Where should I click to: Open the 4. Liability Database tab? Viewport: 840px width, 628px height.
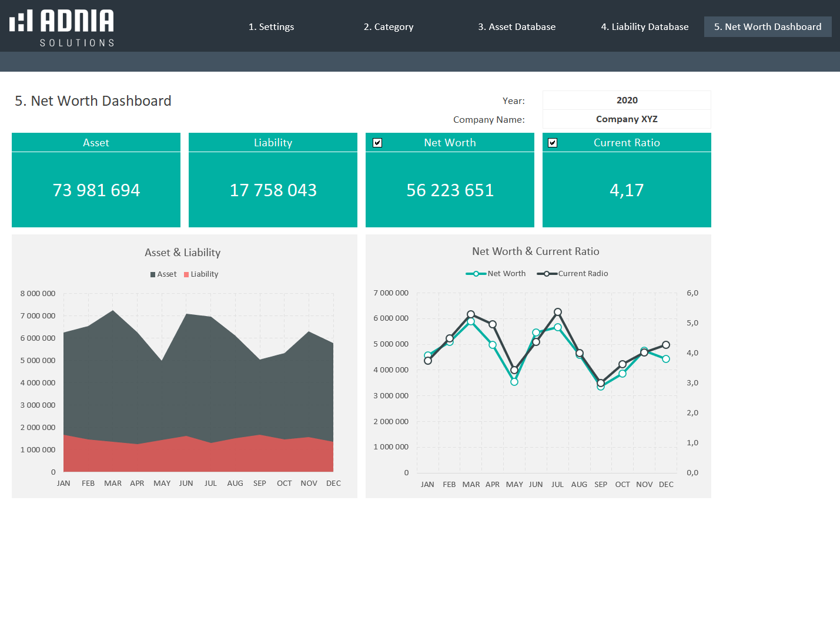tap(644, 27)
